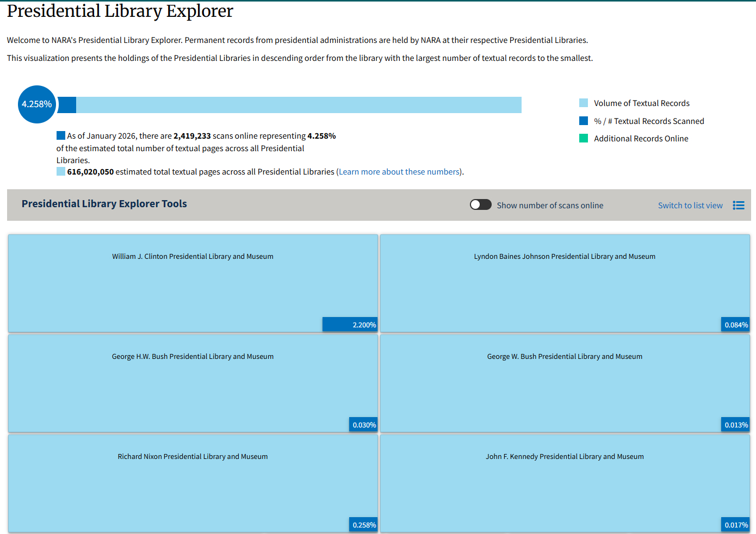Image resolution: width=756 pixels, height=534 pixels.
Task: Open George W. Bush Presidential Library tile
Action: click(565, 383)
